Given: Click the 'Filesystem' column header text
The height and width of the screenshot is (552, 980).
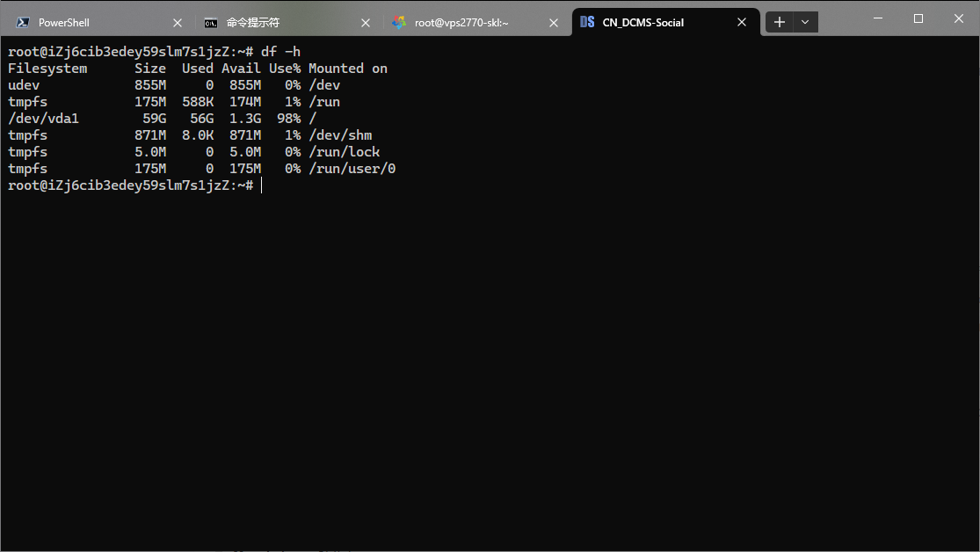Looking at the screenshot, I should [x=47, y=69].
